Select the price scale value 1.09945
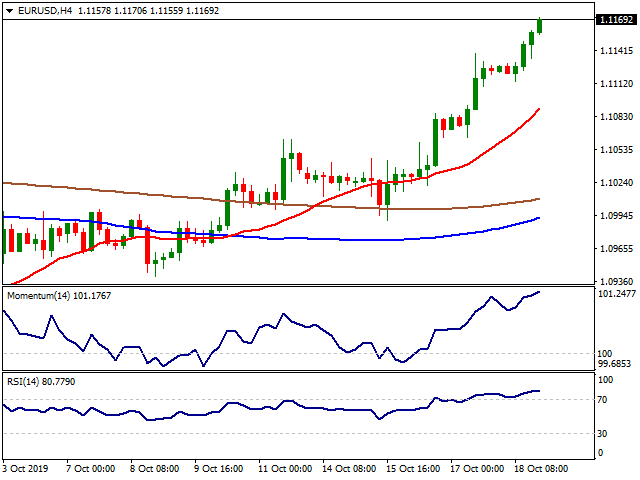Viewport: 640px width, 480px height. coord(616,216)
